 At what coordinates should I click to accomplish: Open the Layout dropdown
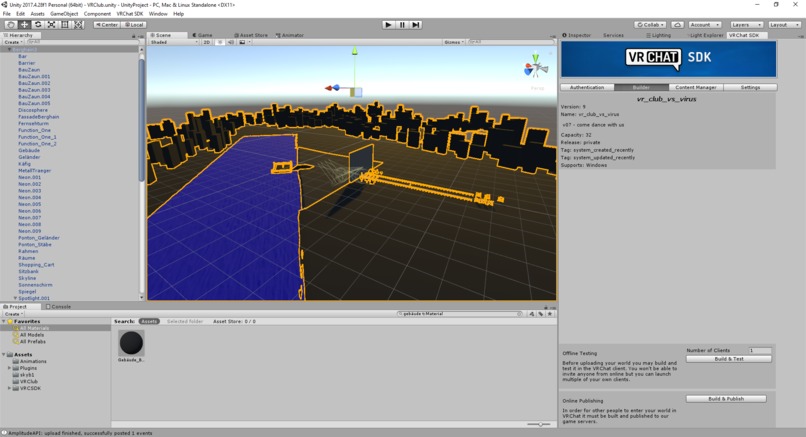tap(784, 25)
